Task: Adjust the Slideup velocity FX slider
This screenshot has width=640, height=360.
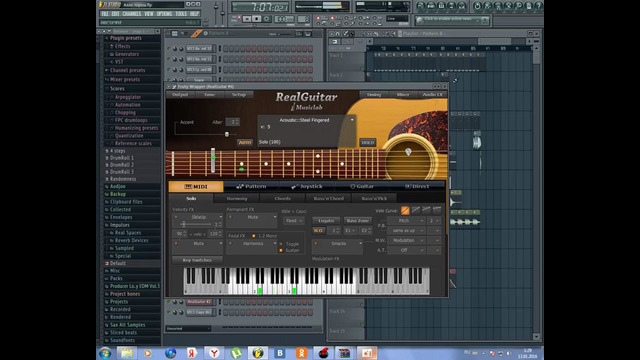Action: (184, 224)
